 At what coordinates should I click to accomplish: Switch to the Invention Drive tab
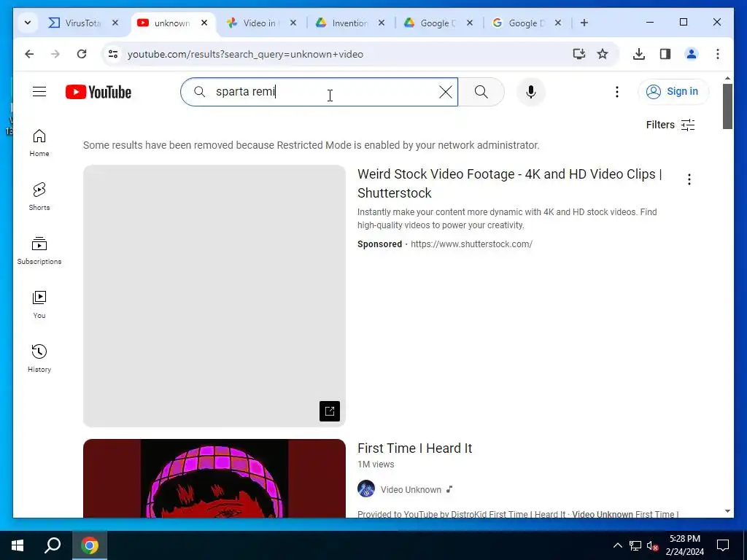(350, 23)
